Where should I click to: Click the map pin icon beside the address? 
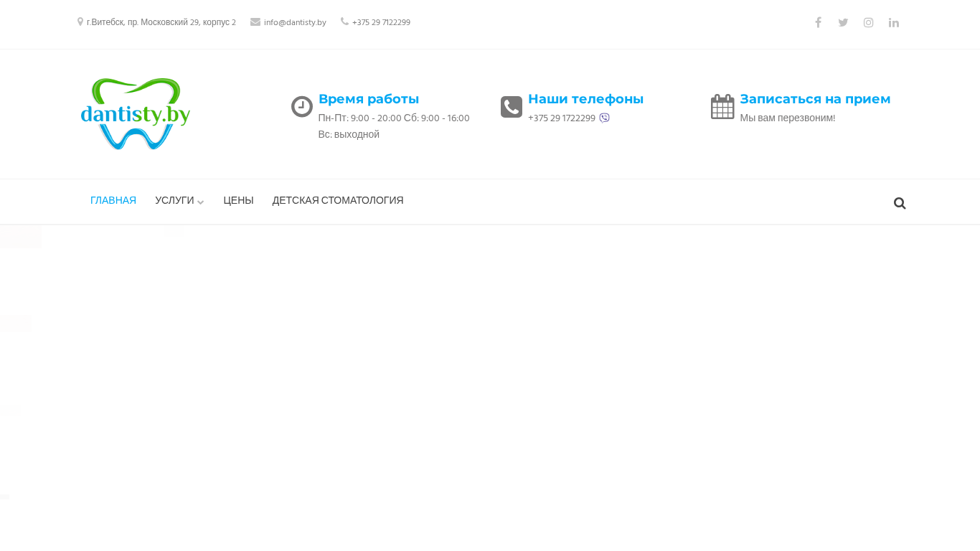tap(80, 22)
